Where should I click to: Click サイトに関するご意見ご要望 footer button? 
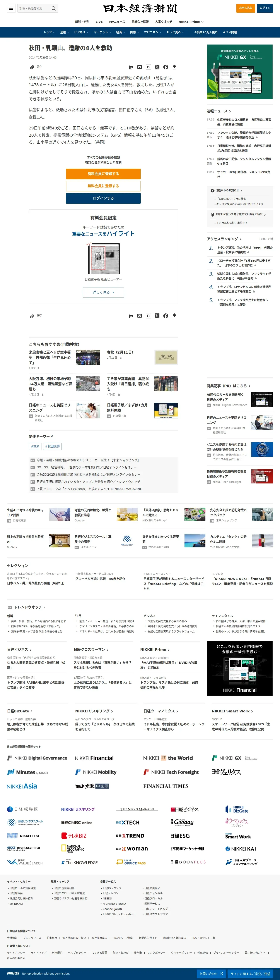(250, 973)
